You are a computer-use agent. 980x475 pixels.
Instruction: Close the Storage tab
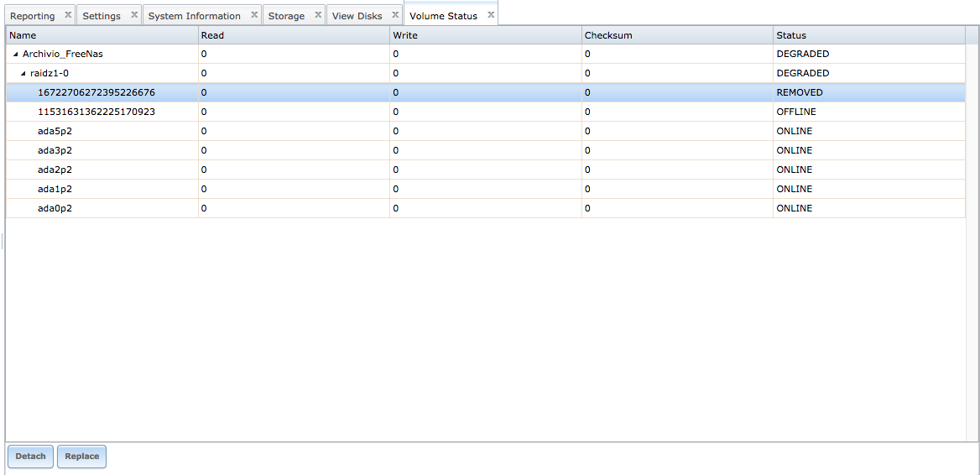317,14
